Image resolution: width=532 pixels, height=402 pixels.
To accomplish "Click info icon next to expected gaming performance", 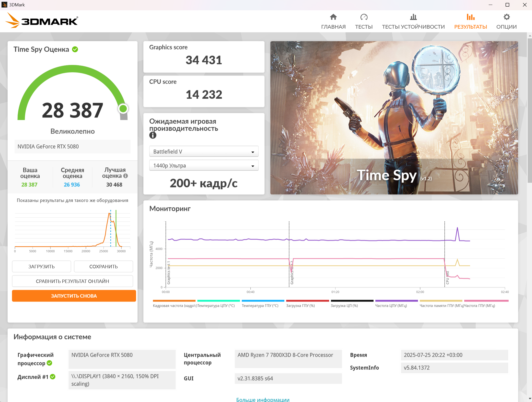I will tap(153, 135).
